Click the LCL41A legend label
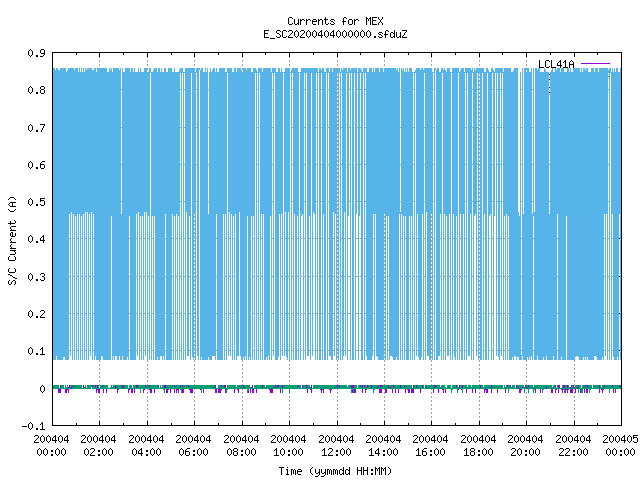The width and height of the screenshot is (640, 480). click(x=556, y=64)
